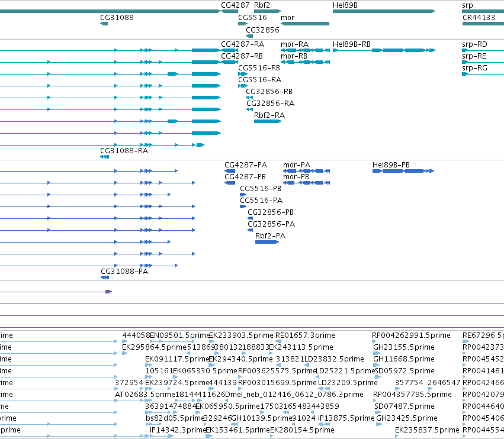Select protein CG32856-PB
The height and width of the screenshot is (439, 504).
coord(270,212)
